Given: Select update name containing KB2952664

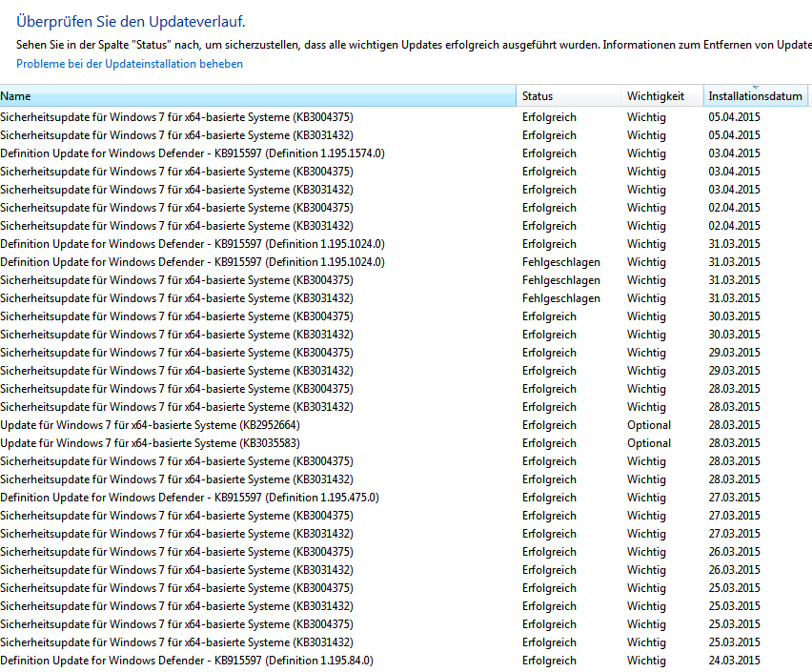Looking at the screenshot, I should [151, 425].
